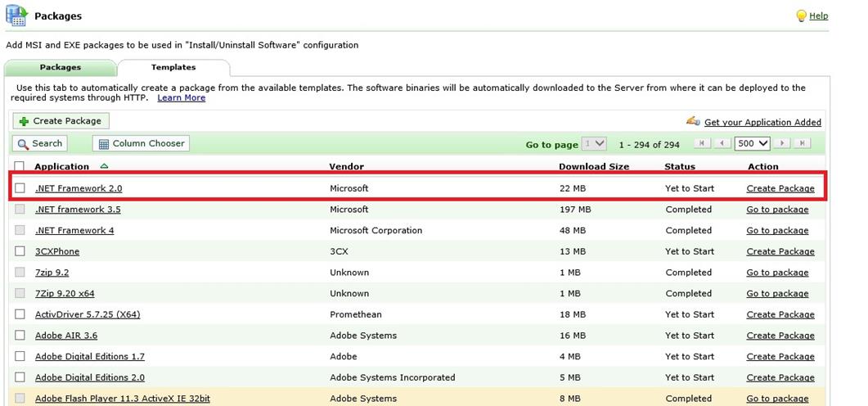Open the Adobe Digital Editions 2.0 link
This screenshot has width=868, height=406.
90,377
